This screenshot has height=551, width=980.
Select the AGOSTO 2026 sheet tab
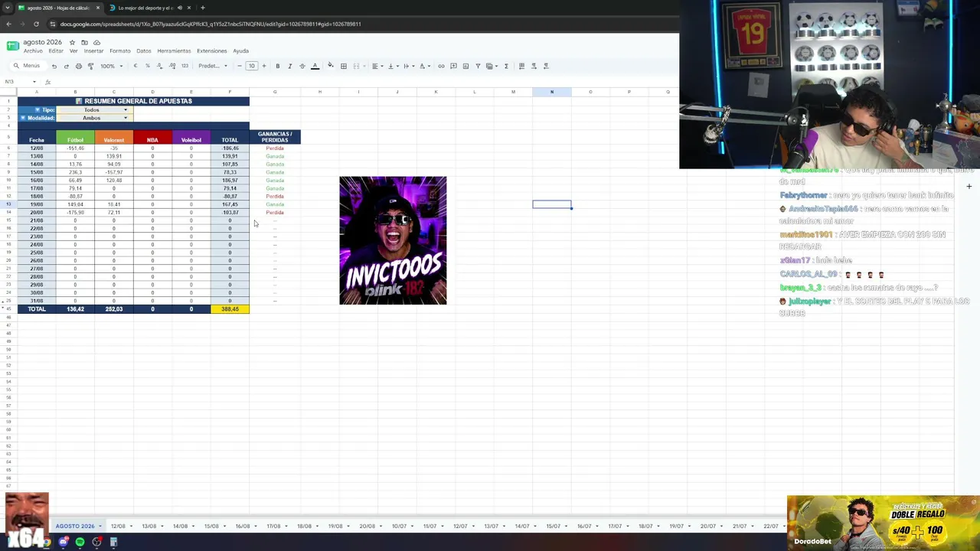77,527
